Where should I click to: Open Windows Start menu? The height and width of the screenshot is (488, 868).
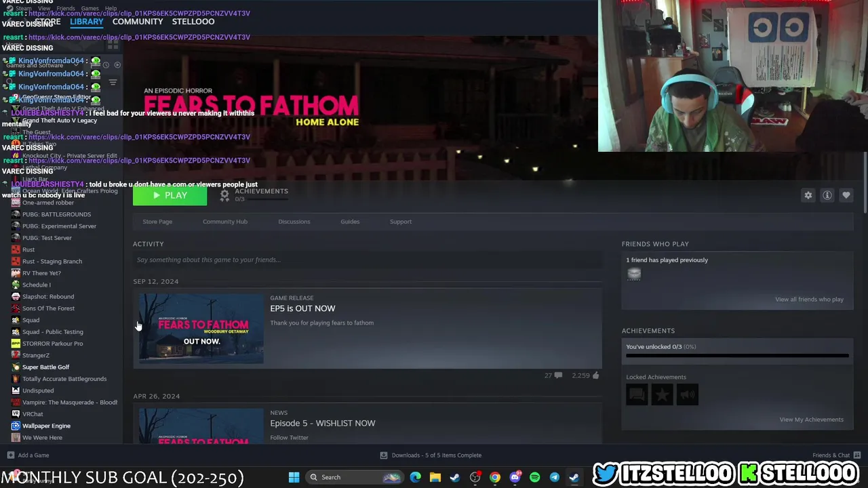coord(294,477)
